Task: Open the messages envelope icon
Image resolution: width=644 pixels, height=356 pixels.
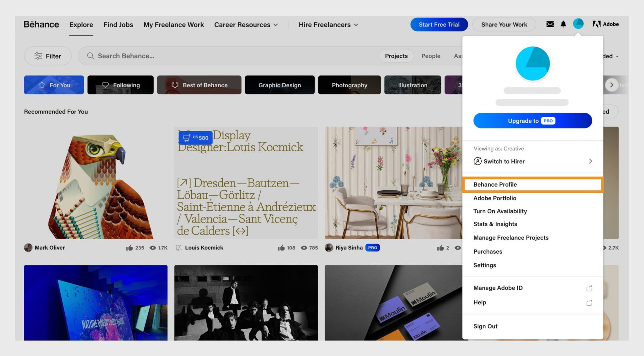Action: (550, 24)
